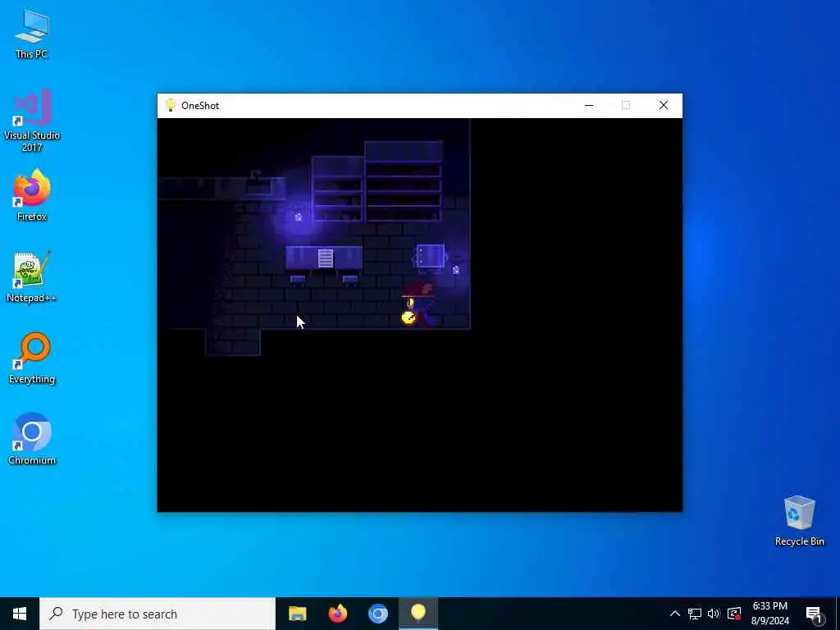This screenshot has height=630, width=840.
Task: Show hidden system tray icons
Action: click(675, 614)
